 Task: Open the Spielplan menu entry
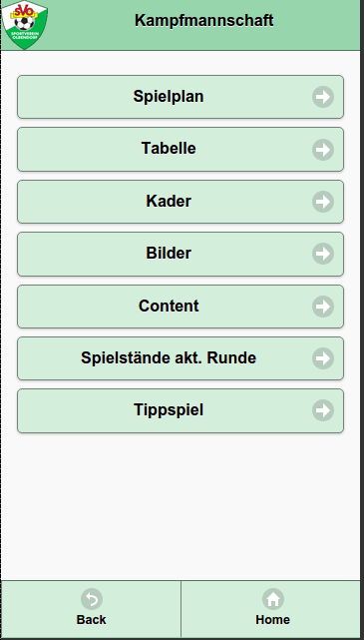pyautogui.click(x=181, y=97)
